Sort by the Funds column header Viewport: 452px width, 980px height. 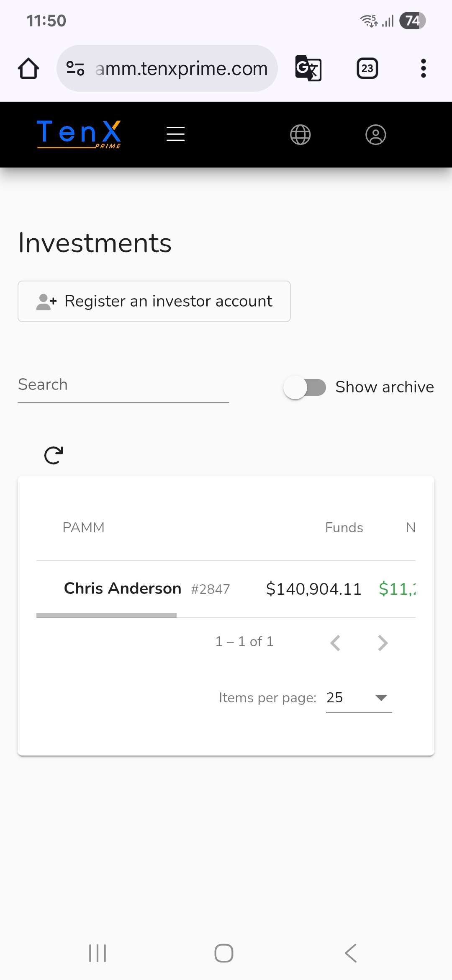click(x=344, y=528)
